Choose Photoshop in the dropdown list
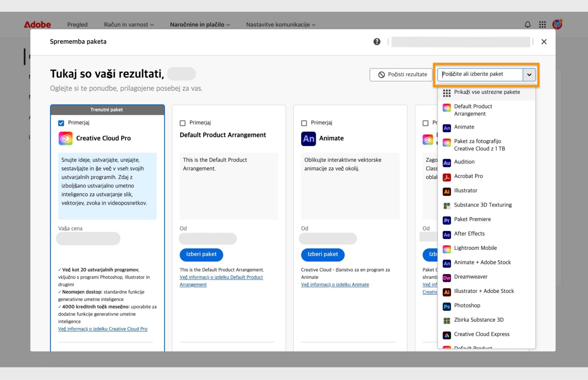The image size is (588, 380). click(x=467, y=306)
